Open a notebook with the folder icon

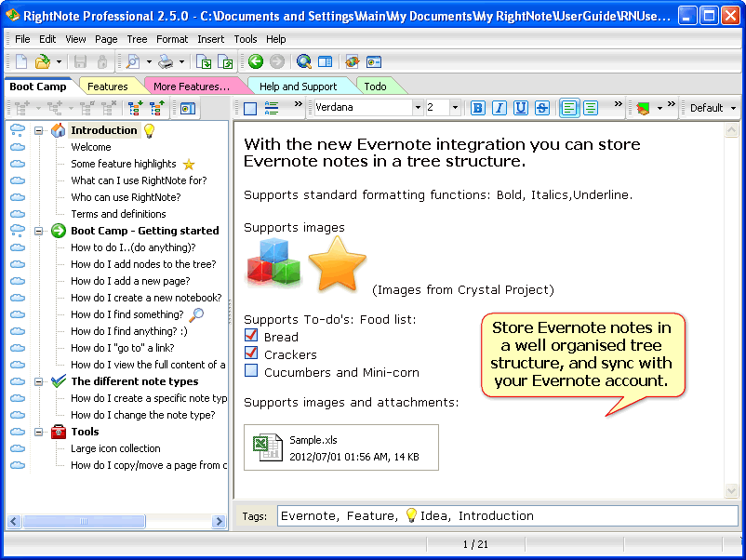pyautogui.click(x=43, y=61)
